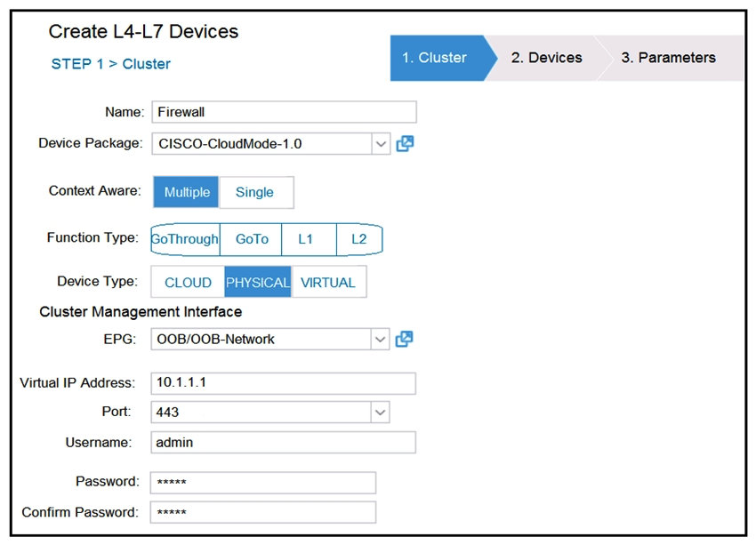The width and height of the screenshot is (756, 545).
Task: Click the STEP 1 > Cluster breadcrumb
Action: point(111,64)
